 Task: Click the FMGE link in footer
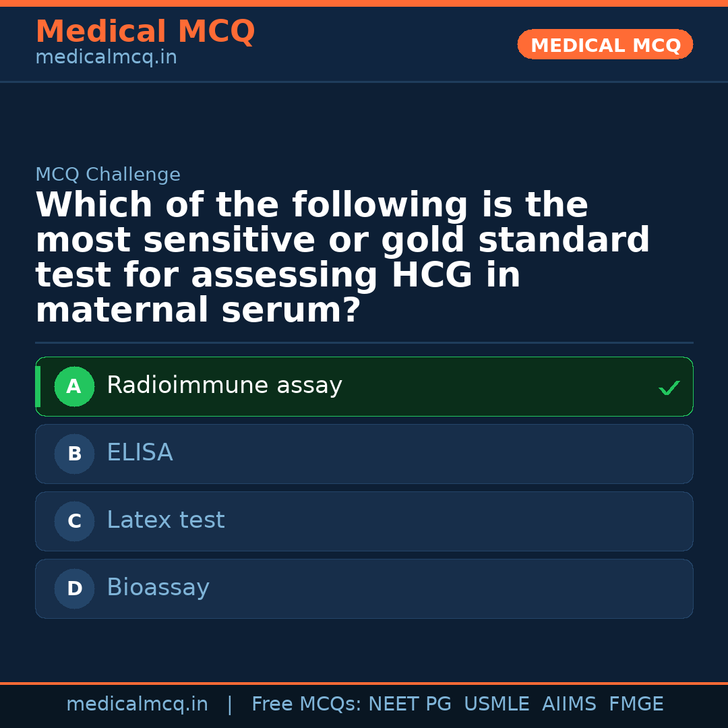point(636,704)
